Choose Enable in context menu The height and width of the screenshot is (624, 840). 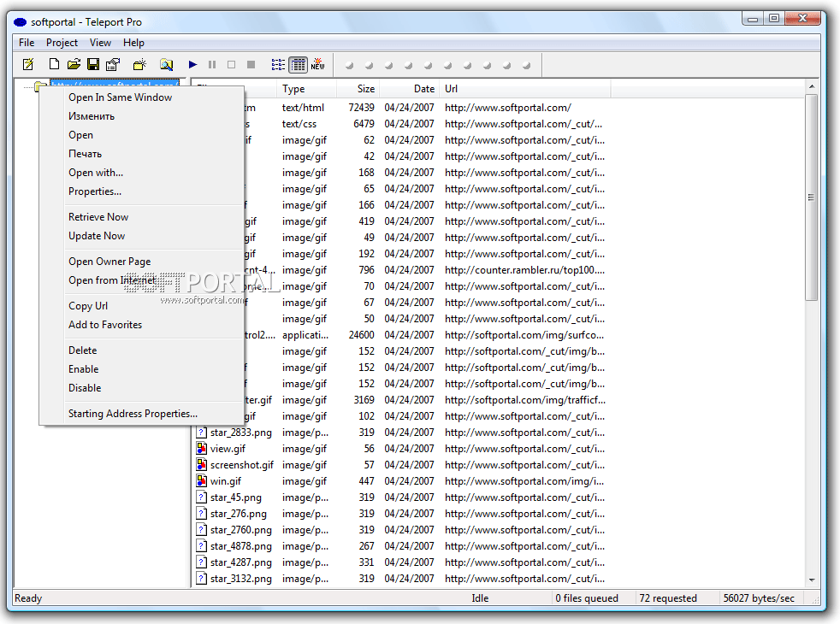[x=142, y=368]
